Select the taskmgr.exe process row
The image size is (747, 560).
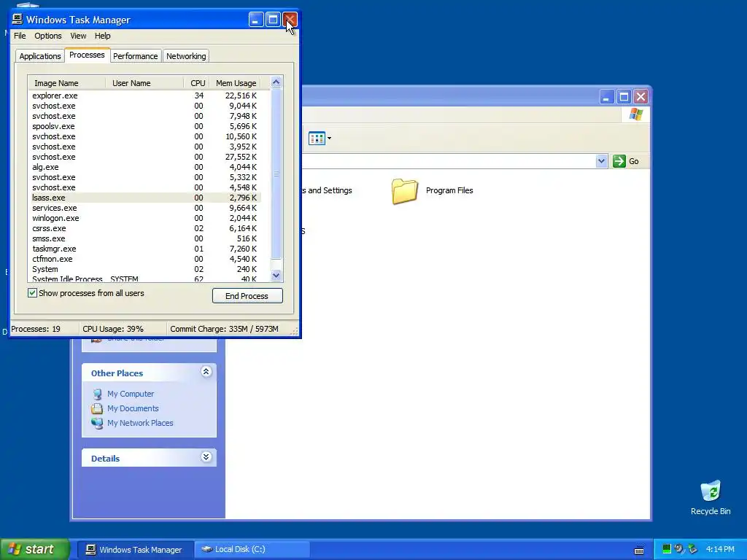pyautogui.click(x=145, y=249)
